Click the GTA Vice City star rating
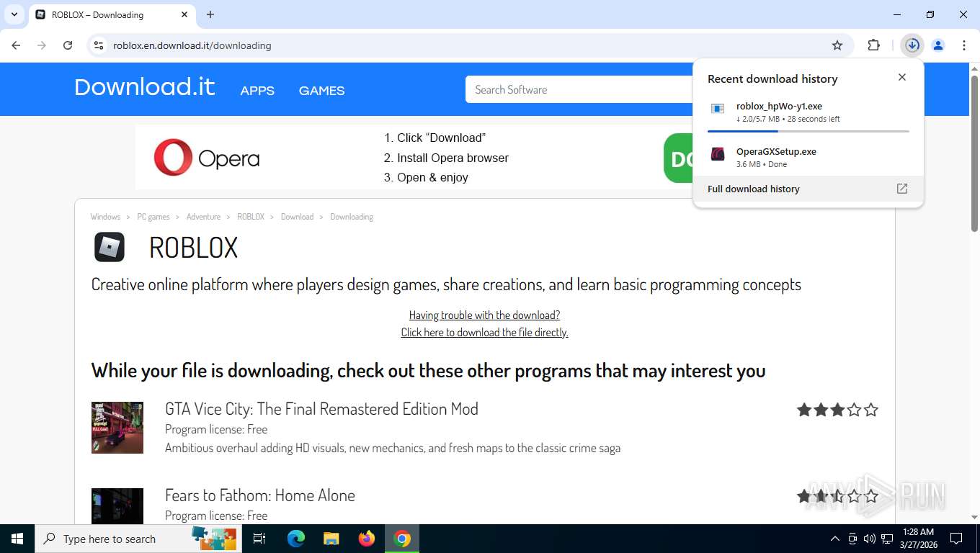 (837, 410)
